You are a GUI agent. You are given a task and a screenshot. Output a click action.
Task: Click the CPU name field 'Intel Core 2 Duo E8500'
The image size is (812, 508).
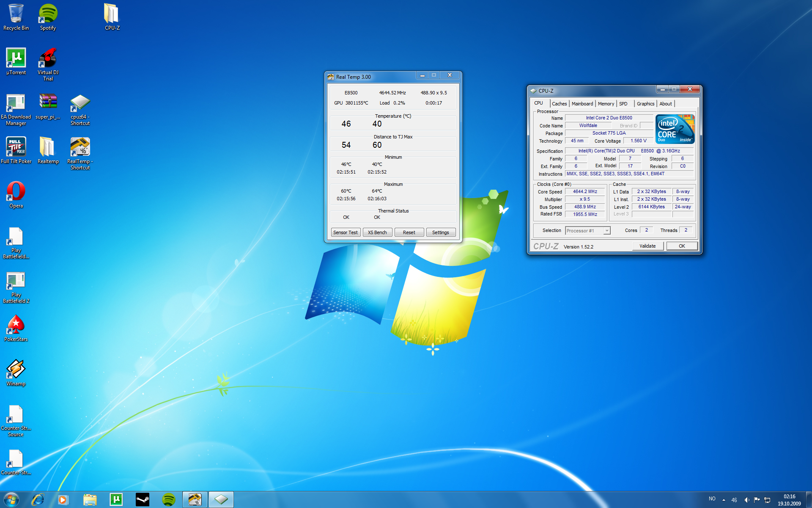click(x=609, y=118)
